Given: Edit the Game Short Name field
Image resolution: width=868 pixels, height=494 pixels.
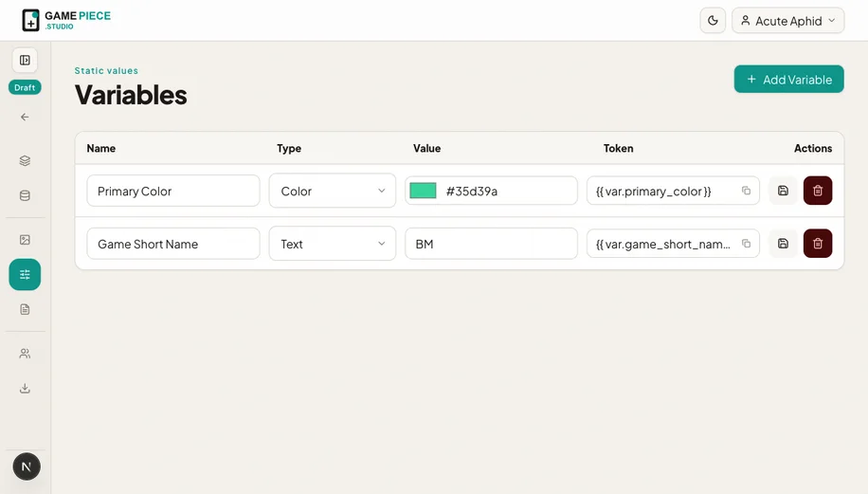Looking at the screenshot, I should point(173,243).
